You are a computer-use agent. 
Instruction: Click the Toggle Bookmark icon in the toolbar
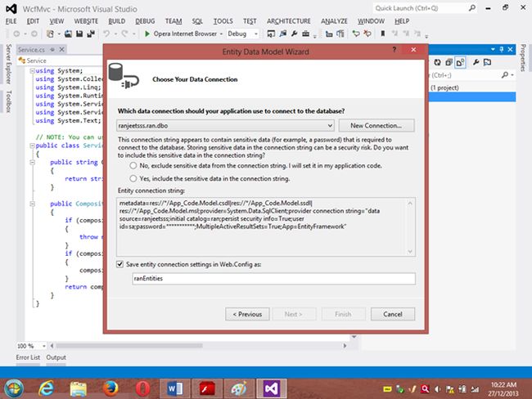tap(383, 34)
